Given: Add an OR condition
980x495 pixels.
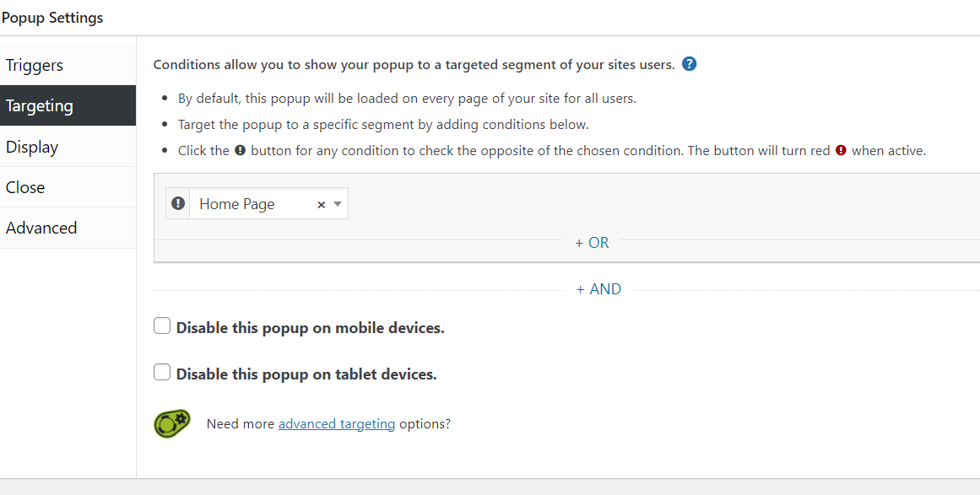Looking at the screenshot, I should coord(592,243).
